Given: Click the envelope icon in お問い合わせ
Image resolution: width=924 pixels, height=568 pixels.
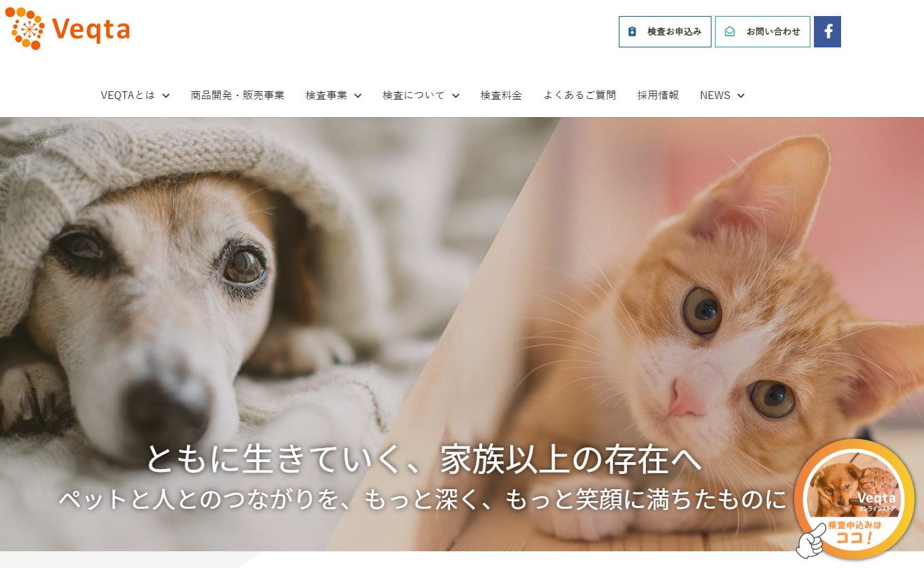Looking at the screenshot, I should point(730,31).
